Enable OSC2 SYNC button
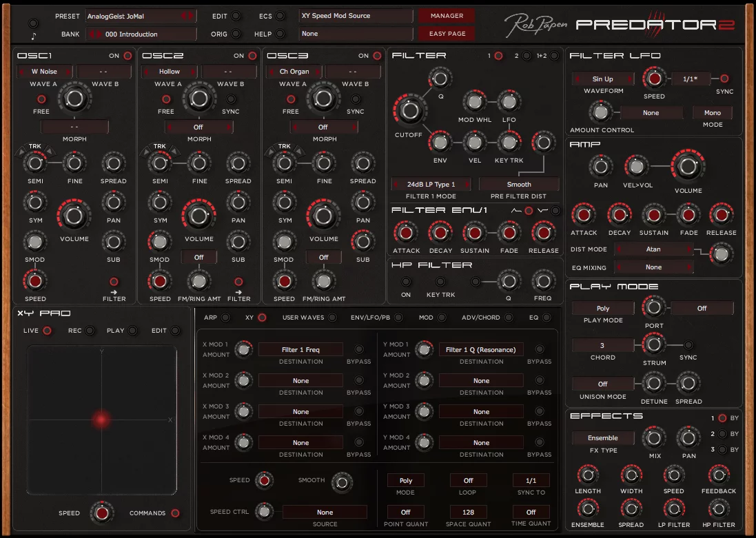Image resolution: width=756 pixels, height=538 pixels. pos(231,99)
